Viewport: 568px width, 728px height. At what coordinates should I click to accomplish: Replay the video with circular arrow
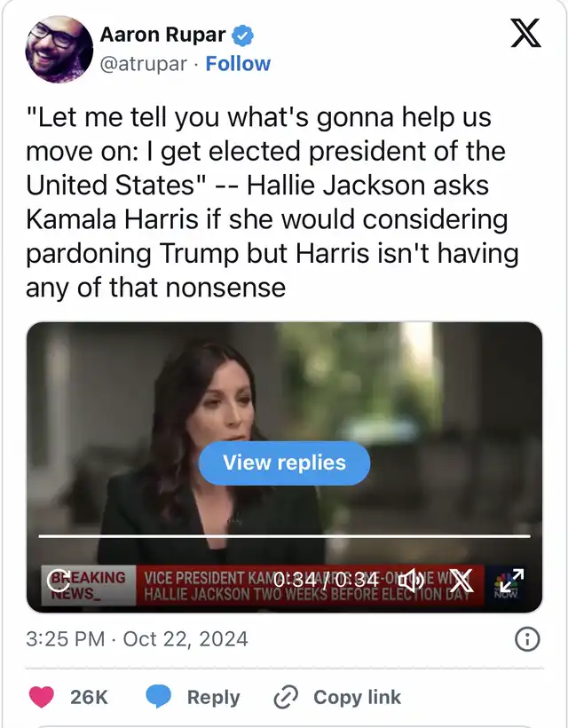coord(59,580)
